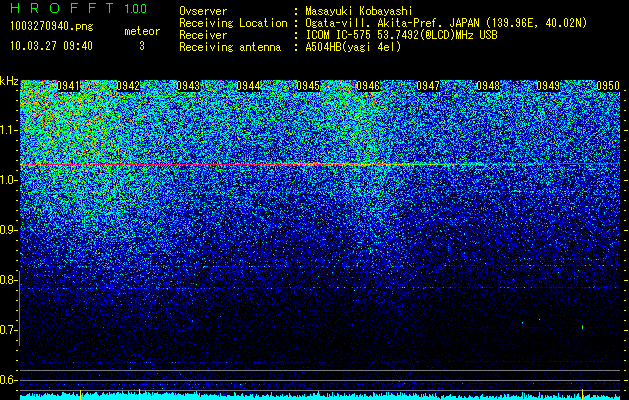Click the meteor echo dot below 0949
The image size is (629, 400).
coord(582,327)
